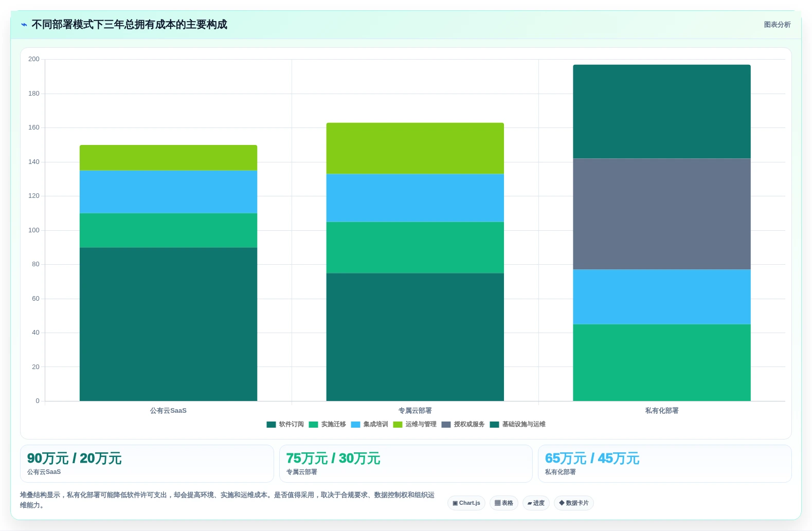Click the 140 y-axis tick label
Image resolution: width=812 pixels, height=531 pixels.
[x=34, y=162]
